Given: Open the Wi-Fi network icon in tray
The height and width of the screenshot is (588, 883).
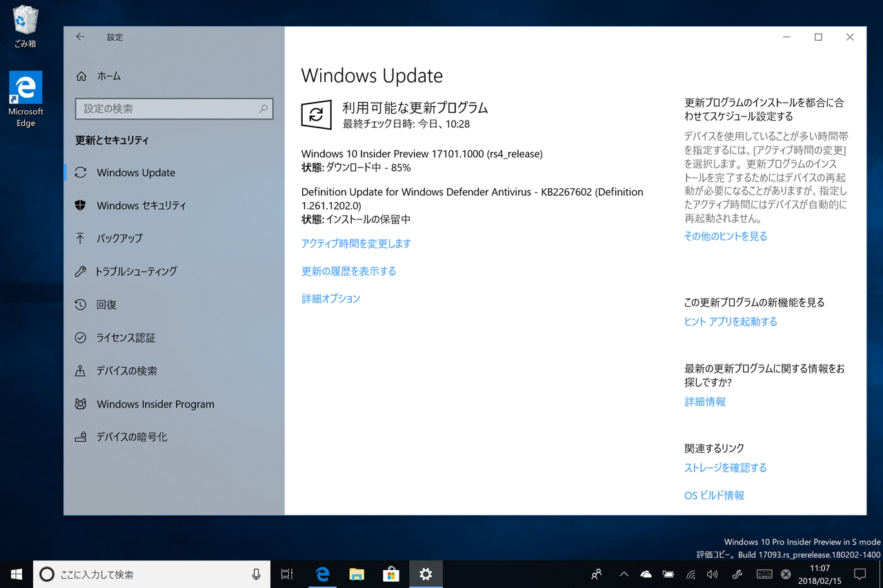Looking at the screenshot, I should pos(690,574).
